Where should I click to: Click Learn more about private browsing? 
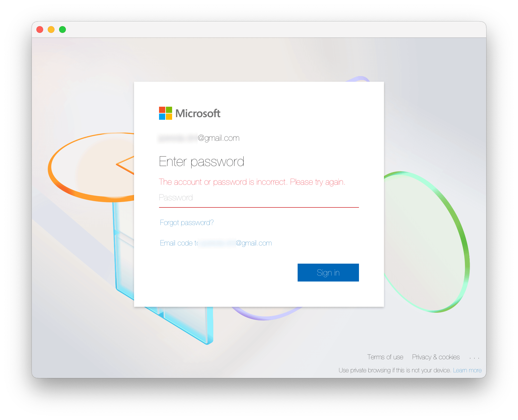(467, 370)
